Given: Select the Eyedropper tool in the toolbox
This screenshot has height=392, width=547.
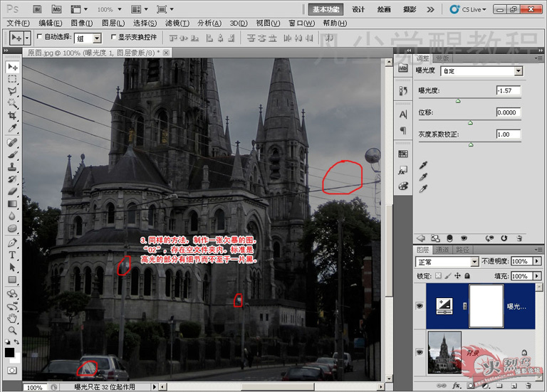Looking at the screenshot, I should click(x=13, y=127).
